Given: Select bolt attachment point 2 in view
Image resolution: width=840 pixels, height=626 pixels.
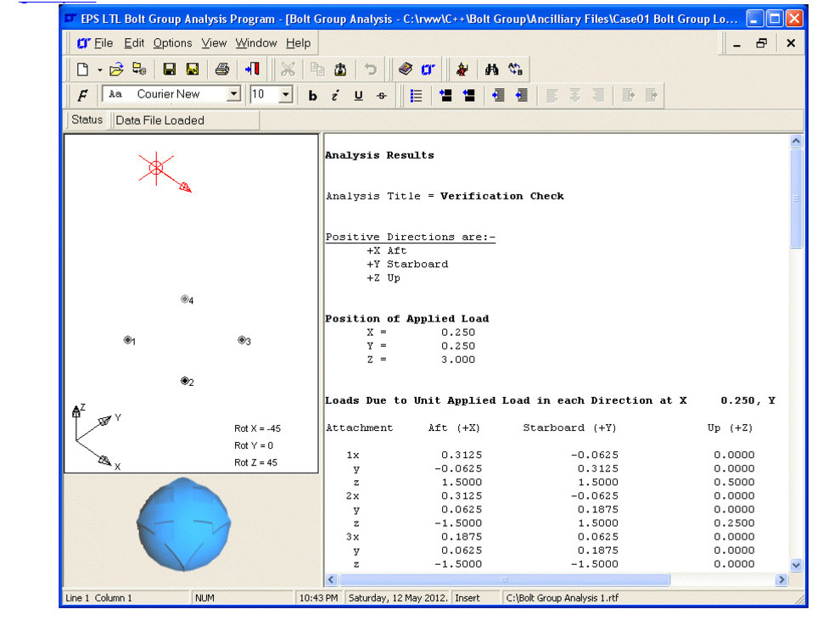Looking at the screenshot, I should (x=186, y=381).
